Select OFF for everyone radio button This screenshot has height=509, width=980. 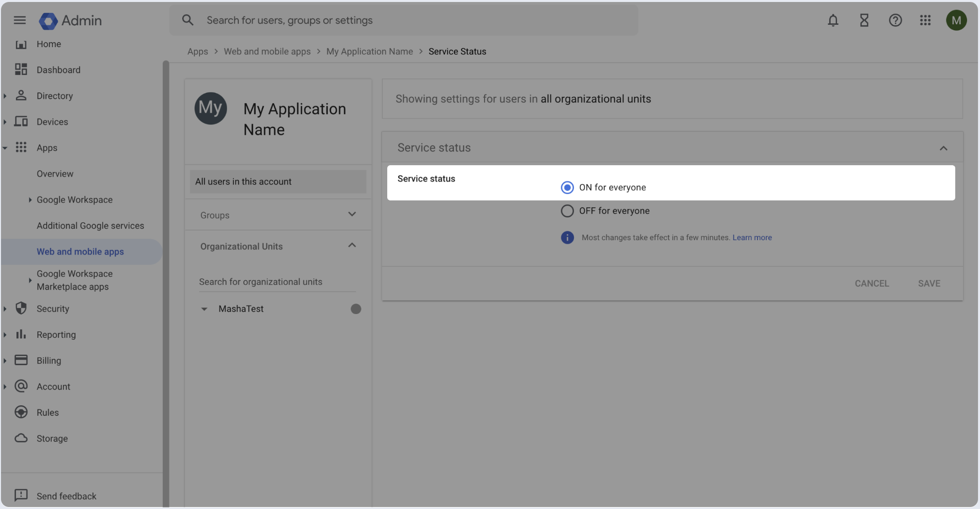coord(567,211)
